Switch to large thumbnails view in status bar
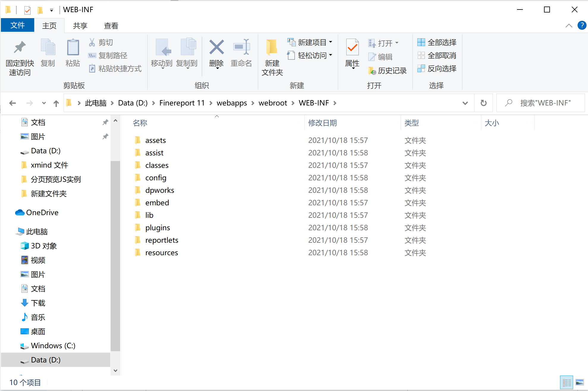 (579, 382)
